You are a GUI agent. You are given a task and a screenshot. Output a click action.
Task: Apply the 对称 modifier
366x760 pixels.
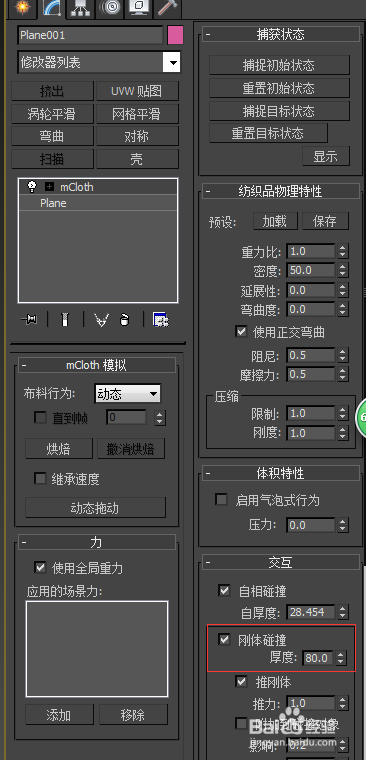(x=137, y=136)
